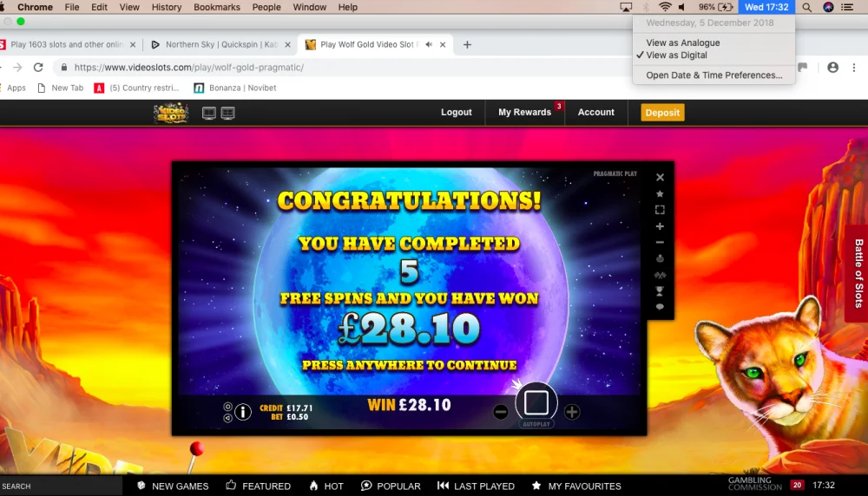Open AirPlay display menu icon
Viewport: 868px width, 496px height.
tap(626, 7)
